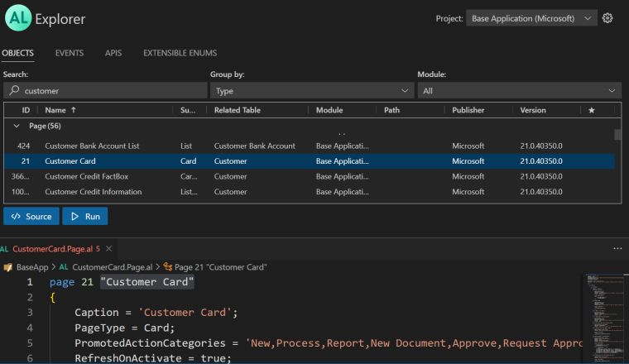Click the BaseApp folder breadcrumb icon
The height and width of the screenshot is (364, 629).
tap(8, 267)
